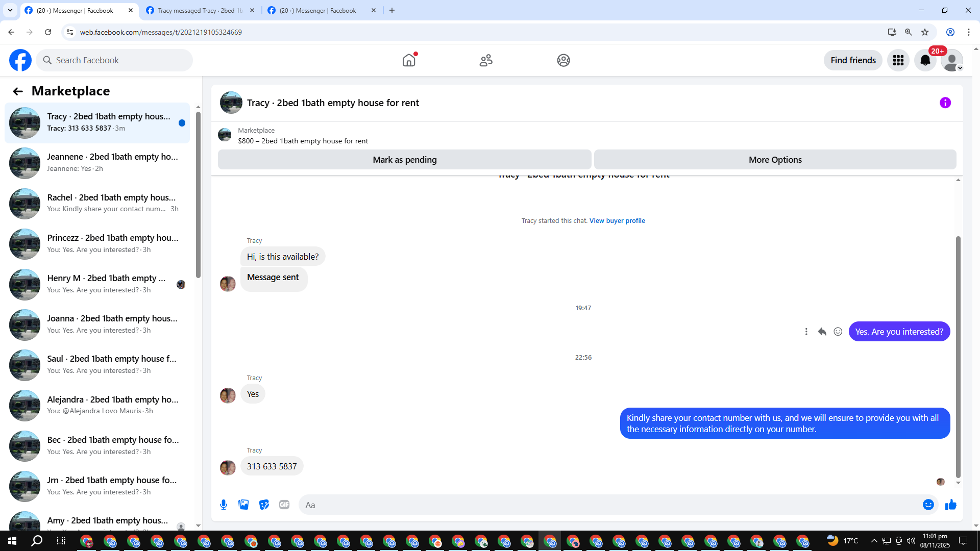
Task: Open emoji picker in message box
Action: tap(928, 505)
